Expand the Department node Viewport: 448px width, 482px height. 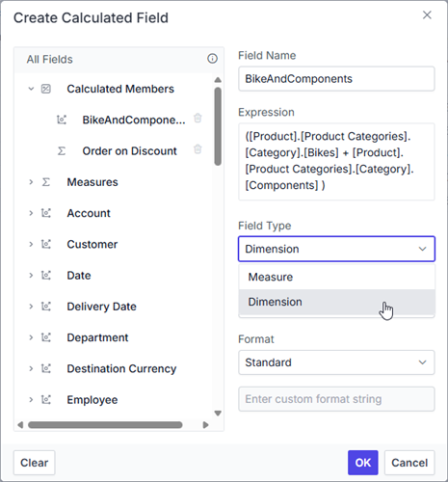31,337
